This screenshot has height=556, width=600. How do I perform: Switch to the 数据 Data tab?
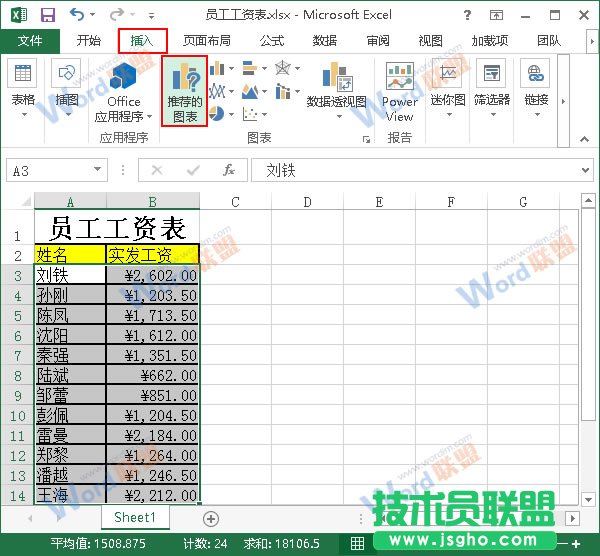coord(325,41)
